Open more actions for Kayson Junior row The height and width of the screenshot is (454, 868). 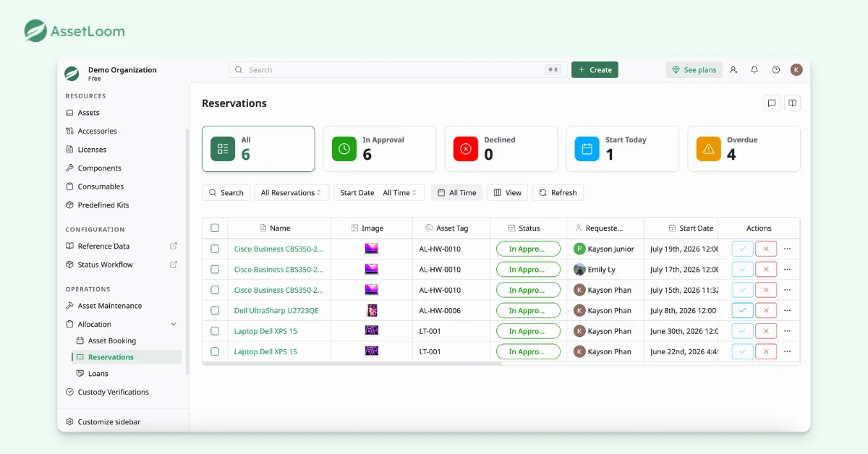[x=788, y=249]
